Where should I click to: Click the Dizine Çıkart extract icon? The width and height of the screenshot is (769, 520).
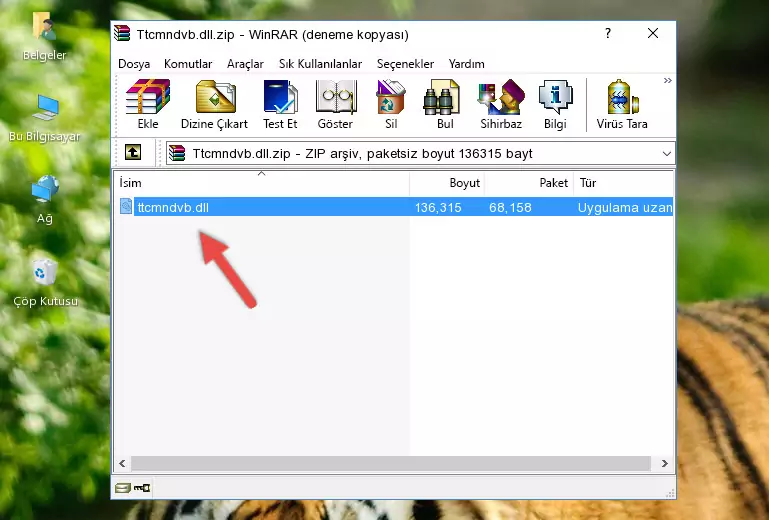[214, 104]
